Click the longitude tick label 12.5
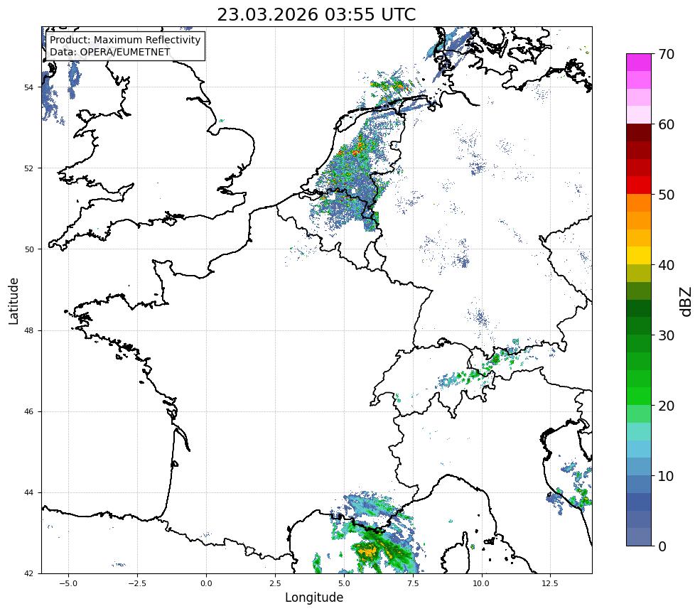Image resolution: width=700 pixels, height=611 pixels. click(x=551, y=583)
